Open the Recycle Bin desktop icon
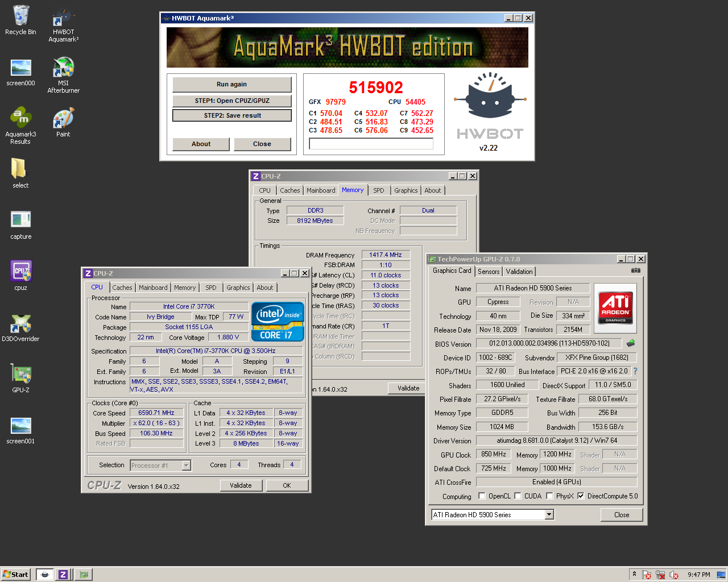The width and height of the screenshot is (728, 582). pos(20,20)
